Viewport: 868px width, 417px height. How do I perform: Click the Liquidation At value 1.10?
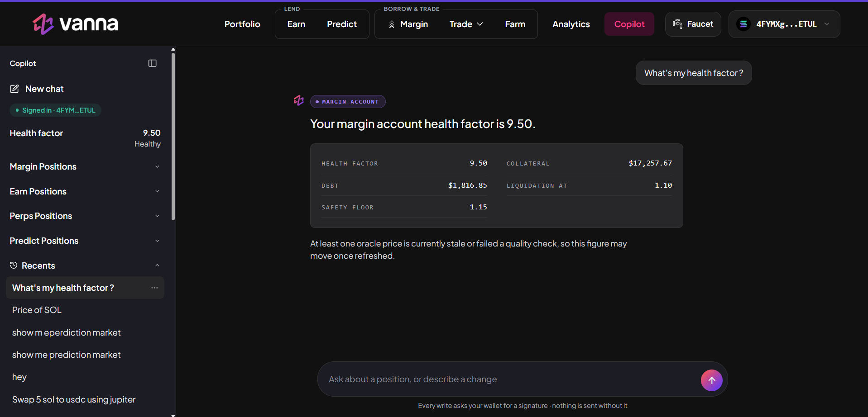coord(663,185)
